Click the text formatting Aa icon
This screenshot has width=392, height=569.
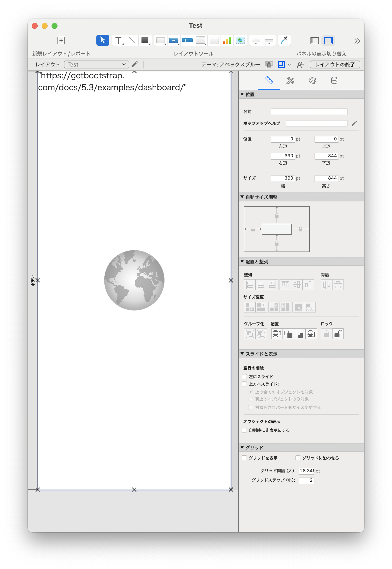point(300,64)
